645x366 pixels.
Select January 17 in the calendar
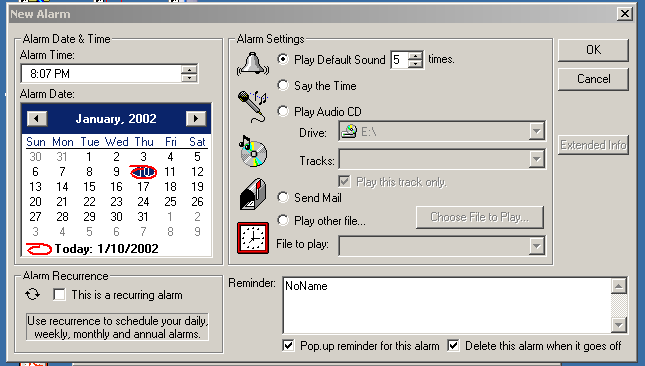click(143, 187)
